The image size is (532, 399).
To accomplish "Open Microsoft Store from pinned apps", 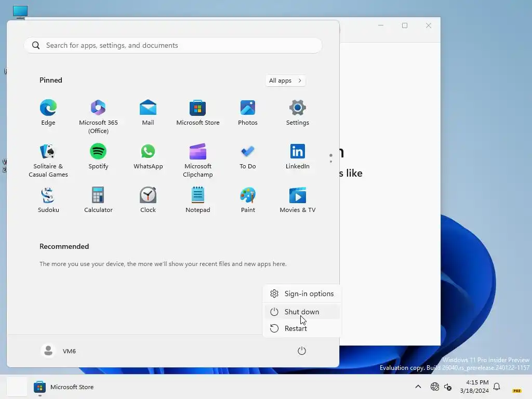I will coord(198,113).
